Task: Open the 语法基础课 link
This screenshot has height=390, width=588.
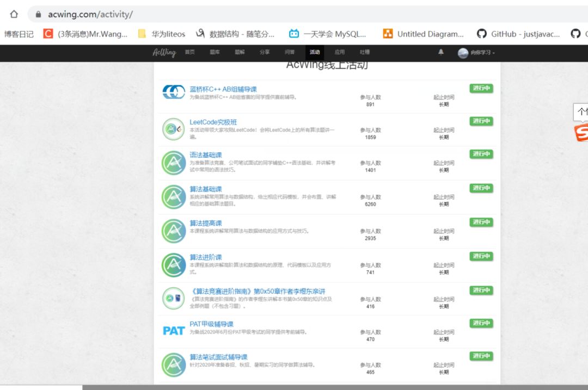Action: 205,155
